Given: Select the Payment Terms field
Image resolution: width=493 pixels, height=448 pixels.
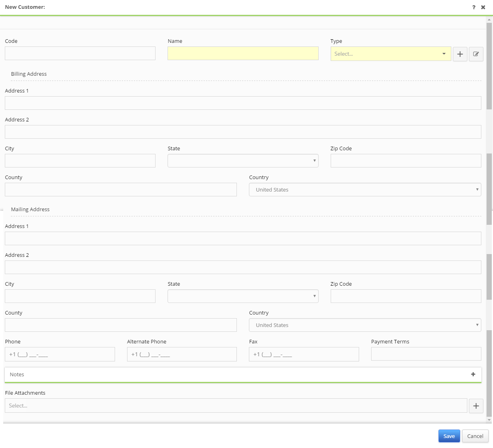Looking at the screenshot, I should [x=426, y=354].
